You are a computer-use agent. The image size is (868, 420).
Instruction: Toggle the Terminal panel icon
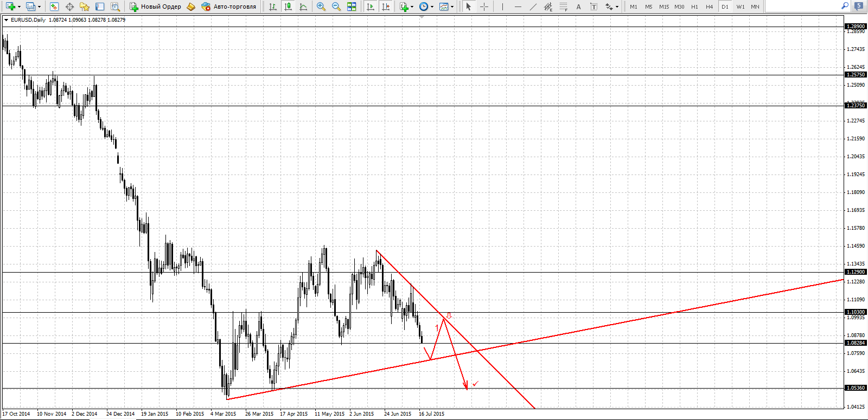[100, 7]
